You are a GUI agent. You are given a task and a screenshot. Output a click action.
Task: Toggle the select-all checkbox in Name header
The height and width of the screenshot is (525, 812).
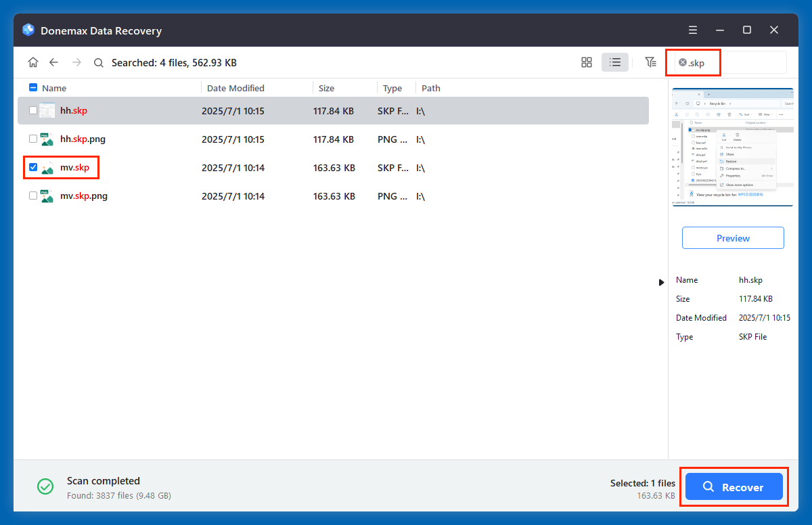(x=32, y=87)
